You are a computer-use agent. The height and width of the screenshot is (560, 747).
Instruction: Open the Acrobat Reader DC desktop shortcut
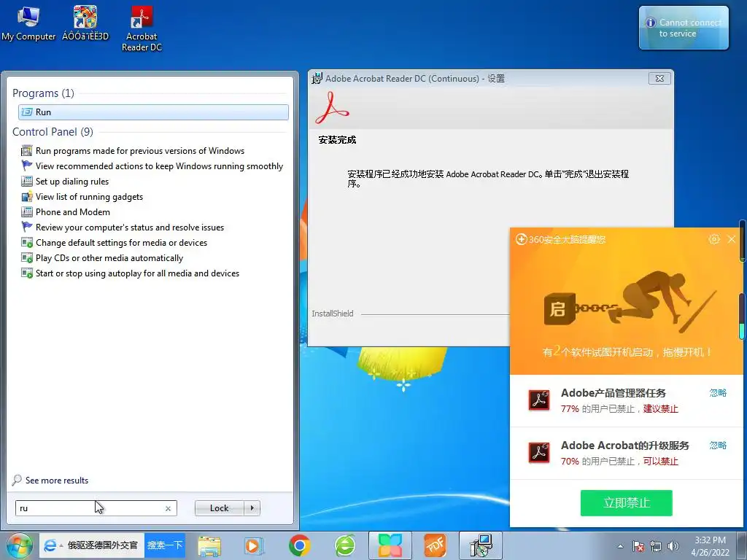click(x=142, y=28)
